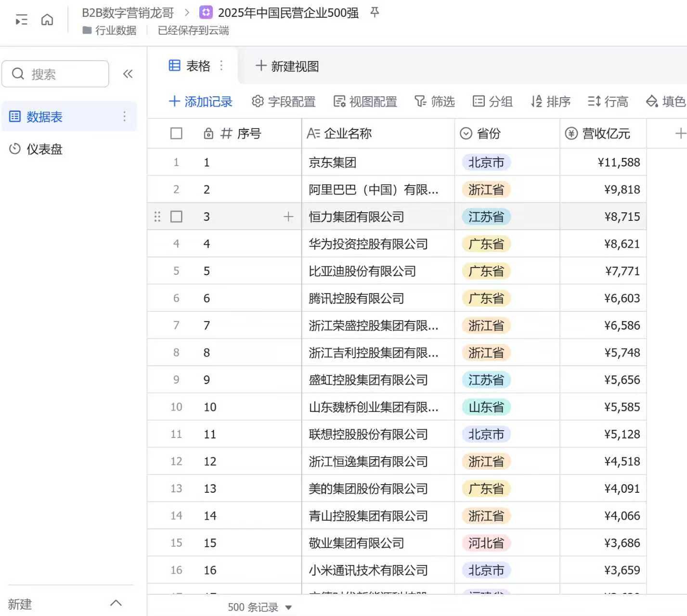Click 添加记录 button
The height and width of the screenshot is (616, 687).
point(201,102)
